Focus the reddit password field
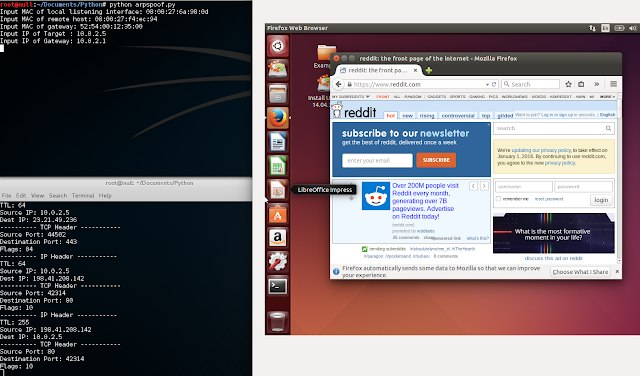The height and width of the screenshot is (376, 640). [583, 187]
